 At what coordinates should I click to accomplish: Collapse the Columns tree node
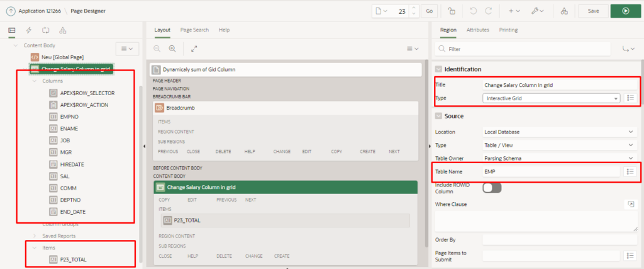35,81
